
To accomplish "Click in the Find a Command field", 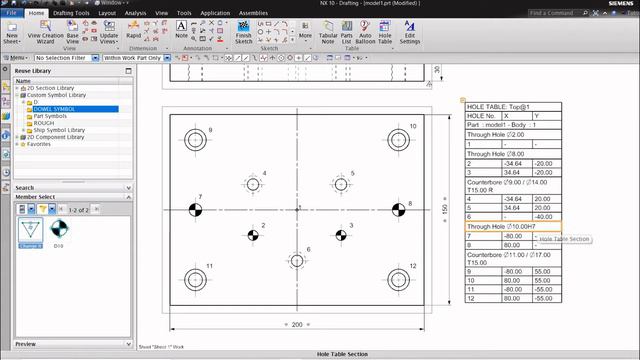I will tap(554, 13).
